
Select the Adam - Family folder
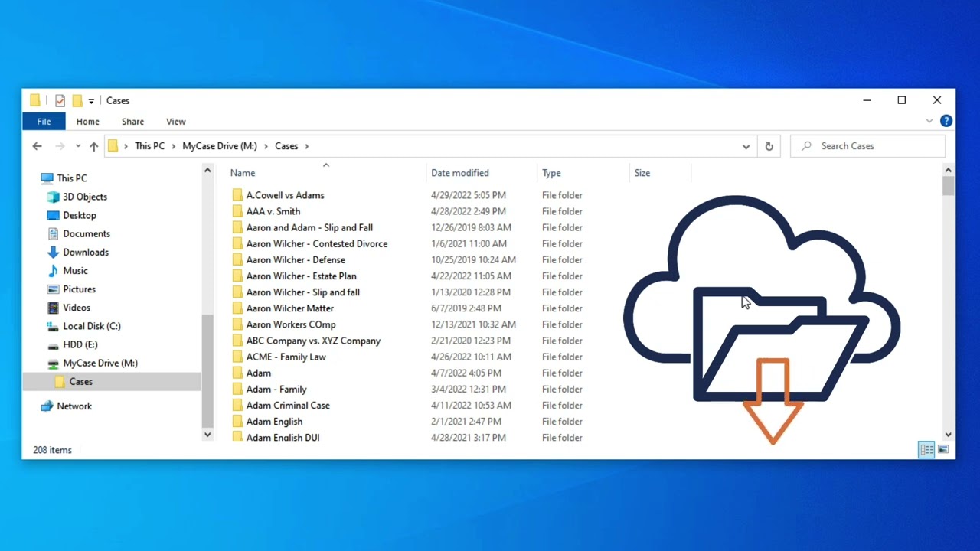[x=276, y=389]
